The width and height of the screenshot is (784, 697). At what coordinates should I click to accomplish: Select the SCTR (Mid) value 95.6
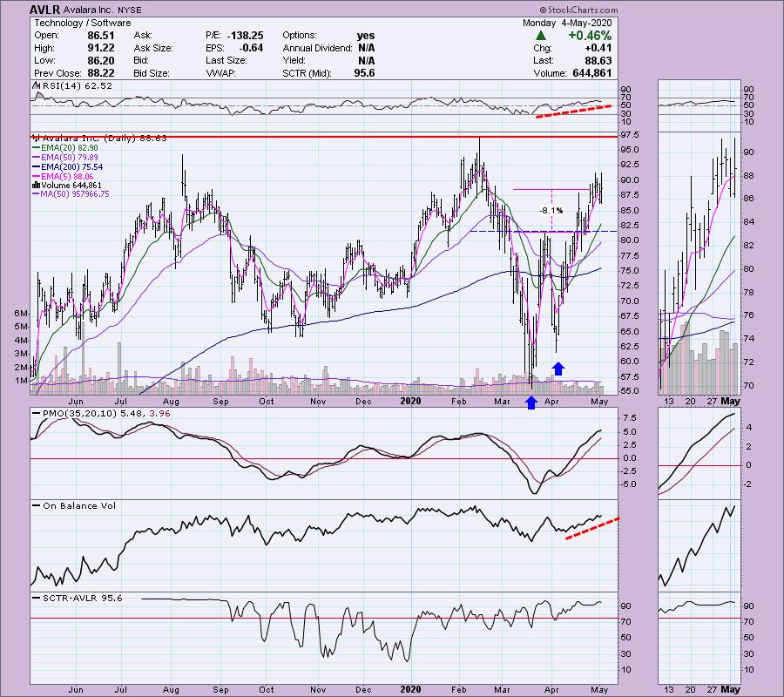click(x=364, y=73)
